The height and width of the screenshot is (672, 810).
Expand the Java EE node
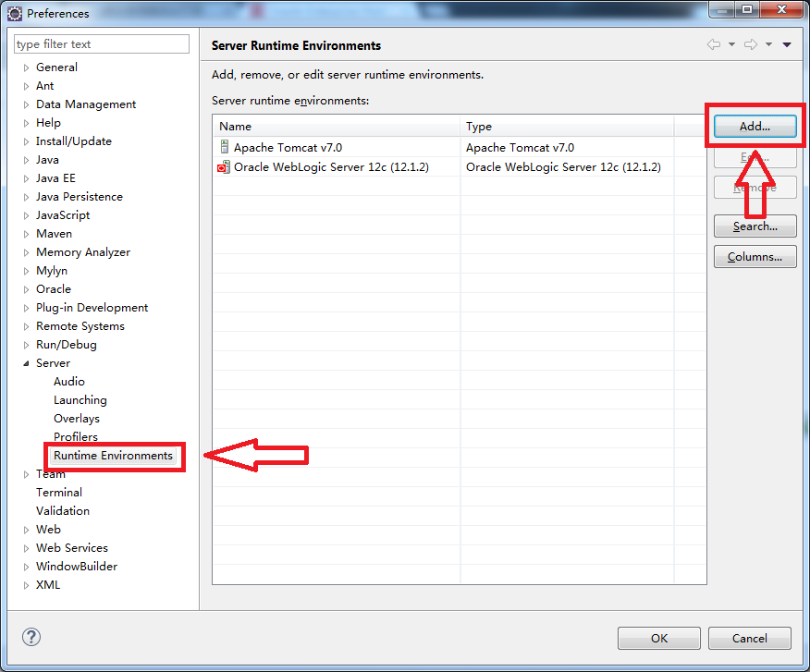click(26, 178)
